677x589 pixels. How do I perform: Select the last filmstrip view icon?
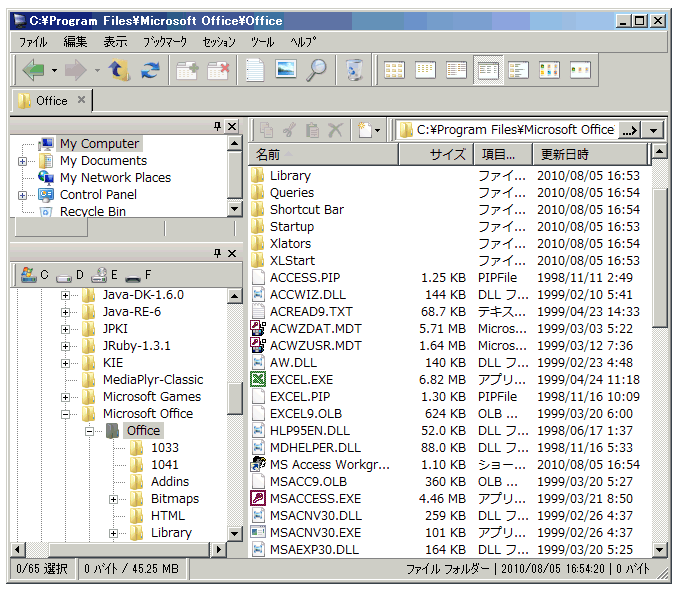[x=580, y=70]
